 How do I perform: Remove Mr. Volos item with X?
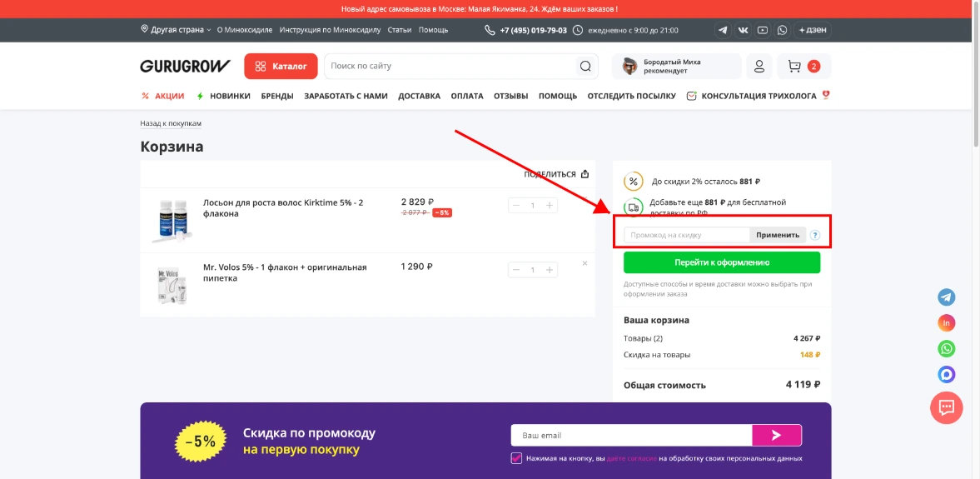585,263
